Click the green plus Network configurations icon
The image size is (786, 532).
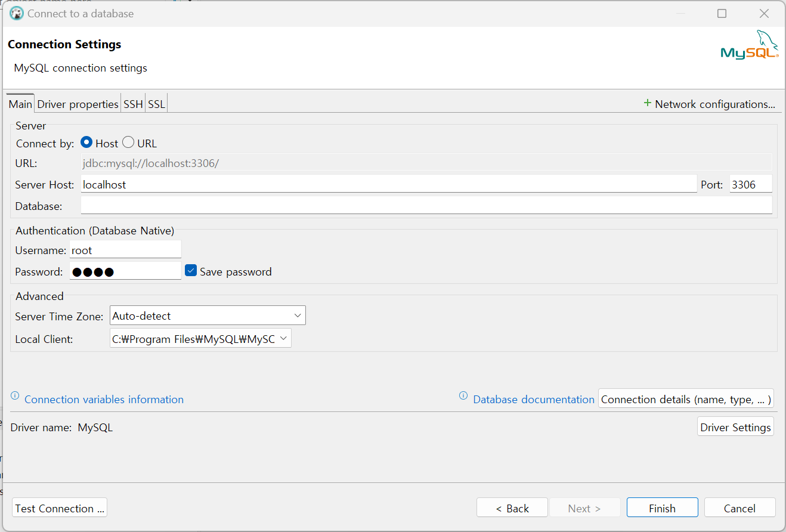coord(647,103)
